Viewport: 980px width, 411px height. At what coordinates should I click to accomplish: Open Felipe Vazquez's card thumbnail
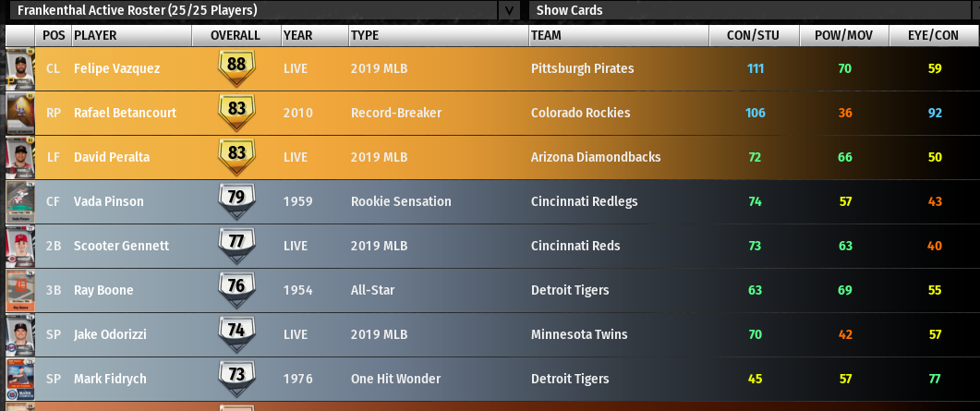(19, 68)
